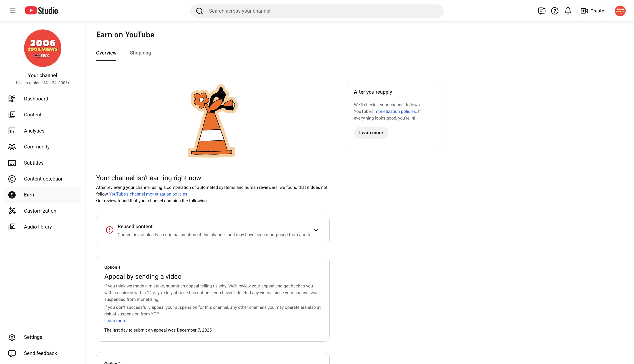Viewport: 634px width, 364px height.
Task: Open the hamburger navigation menu
Action: [x=12, y=11]
